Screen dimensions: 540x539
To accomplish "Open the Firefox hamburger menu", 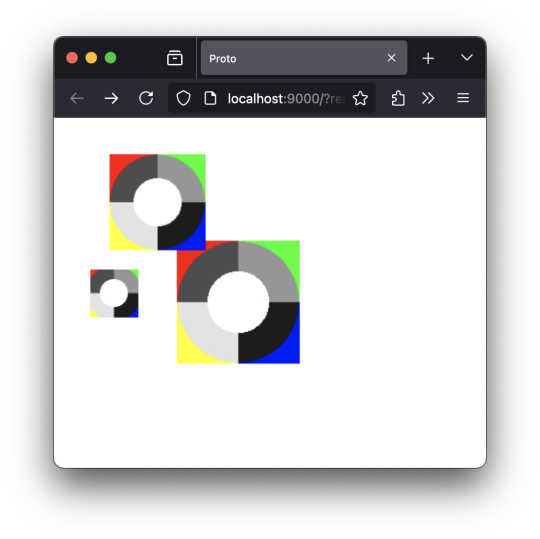I will pyautogui.click(x=463, y=98).
